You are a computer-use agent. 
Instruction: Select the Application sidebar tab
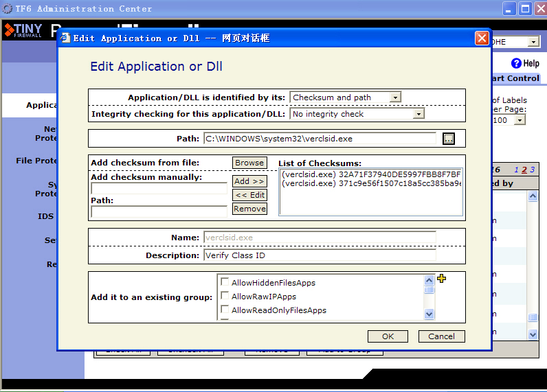tap(30, 105)
